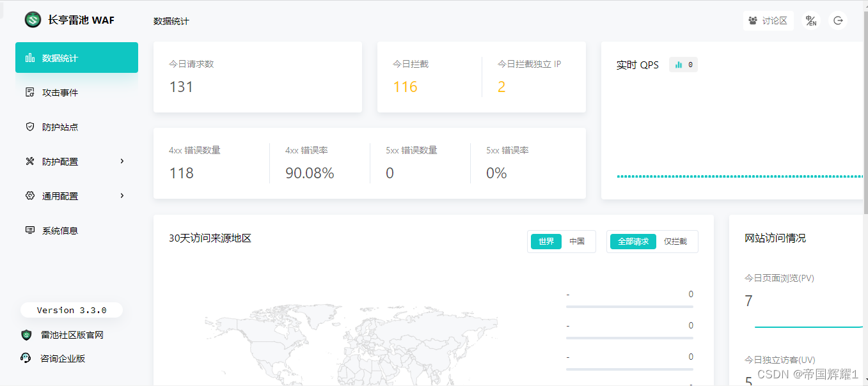Open 数据统计 via its bar-chart sidebar icon

tap(30, 58)
